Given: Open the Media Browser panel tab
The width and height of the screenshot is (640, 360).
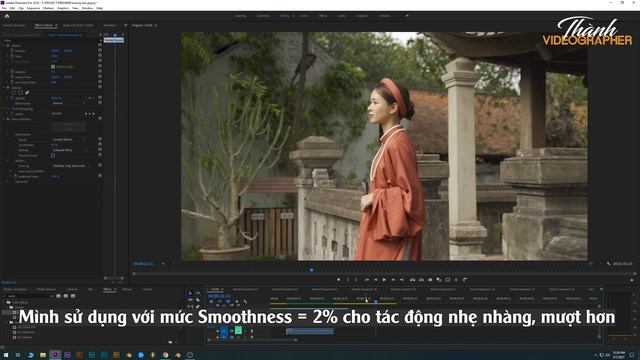Looking at the screenshot, I should [46, 289].
